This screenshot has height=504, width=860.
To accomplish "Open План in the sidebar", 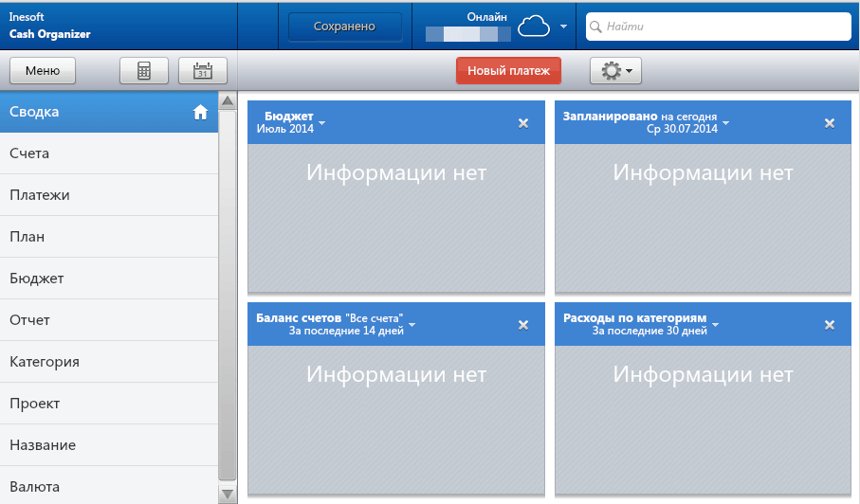I will 109,237.
